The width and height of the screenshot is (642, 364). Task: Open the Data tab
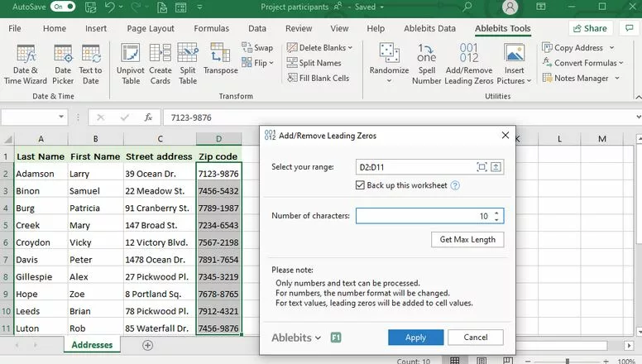pos(257,28)
